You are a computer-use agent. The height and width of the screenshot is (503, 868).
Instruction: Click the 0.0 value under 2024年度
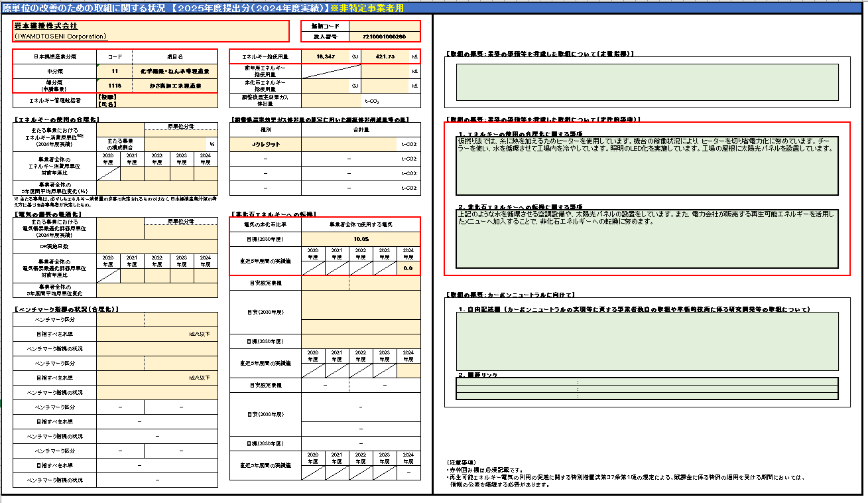pyautogui.click(x=408, y=268)
